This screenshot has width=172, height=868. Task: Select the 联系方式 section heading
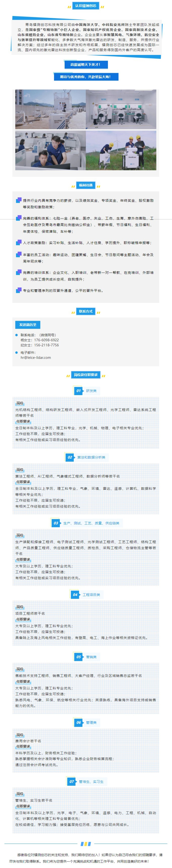pyautogui.click(x=86, y=311)
